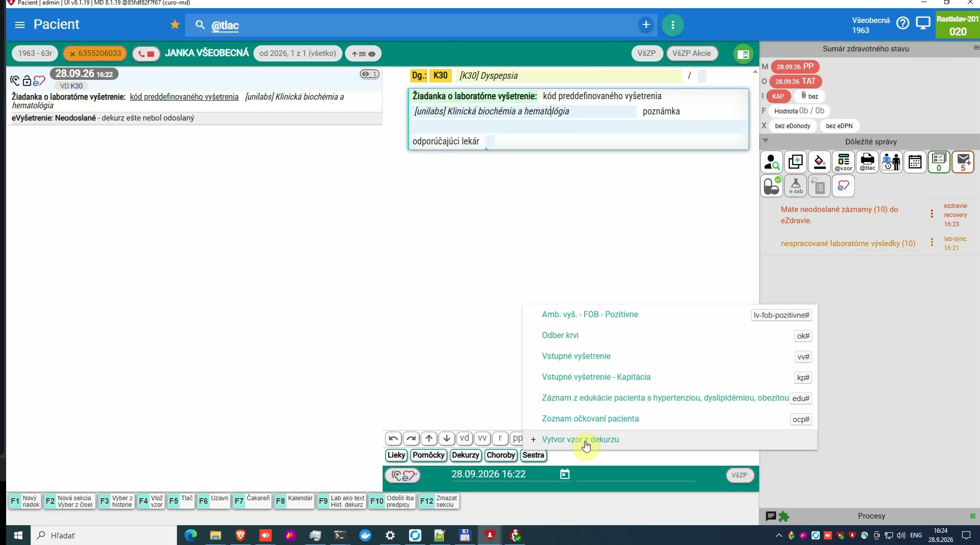This screenshot has height=545, width=980.
Task: Toggle the eye visibility counter badge
Action: [x=370, y=74]
